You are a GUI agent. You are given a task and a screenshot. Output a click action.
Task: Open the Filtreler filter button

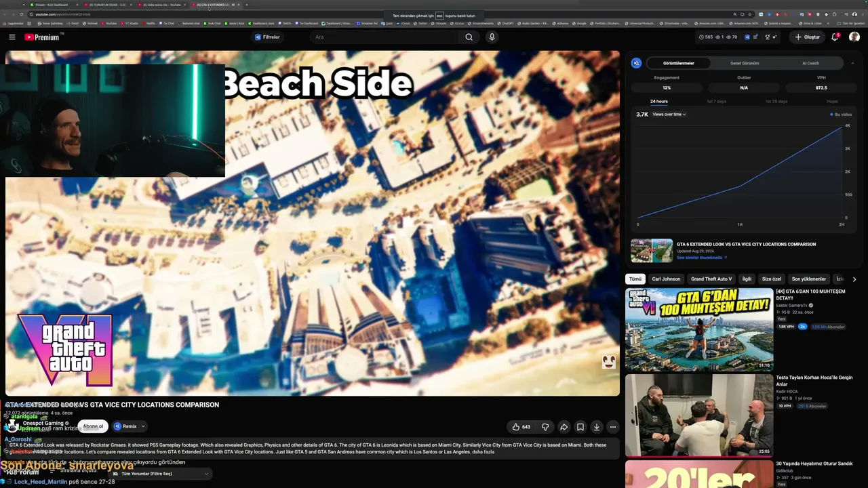pyautogui.click(x=267, y=37)
